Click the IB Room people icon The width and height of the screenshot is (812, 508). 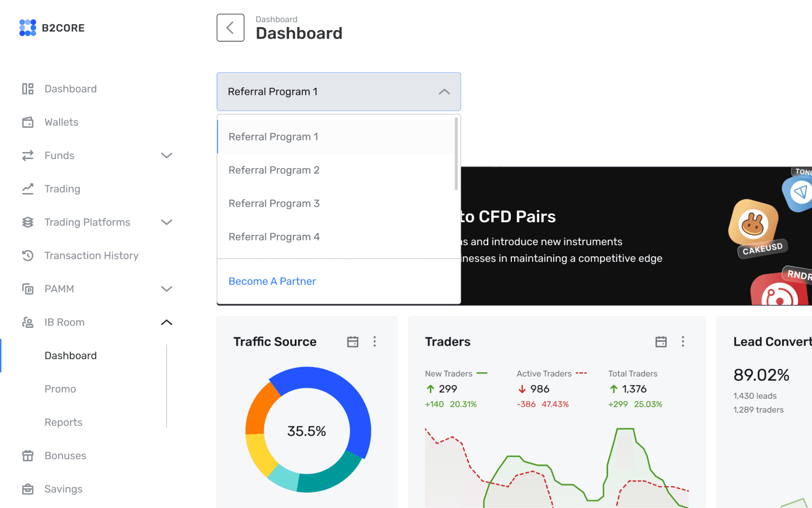pos(28,322)
